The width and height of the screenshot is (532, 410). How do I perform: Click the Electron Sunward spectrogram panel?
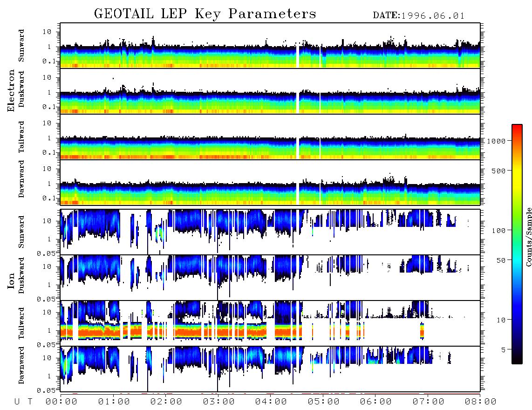(270, 46)
